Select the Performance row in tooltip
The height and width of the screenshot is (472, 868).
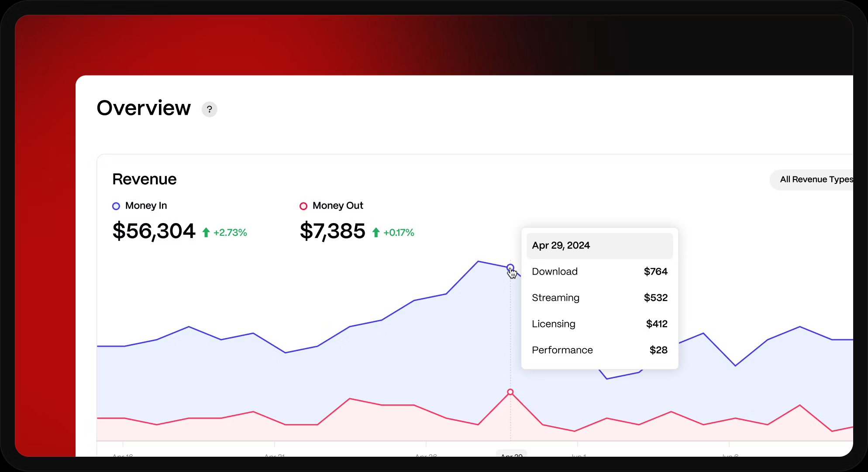(599, 350)
